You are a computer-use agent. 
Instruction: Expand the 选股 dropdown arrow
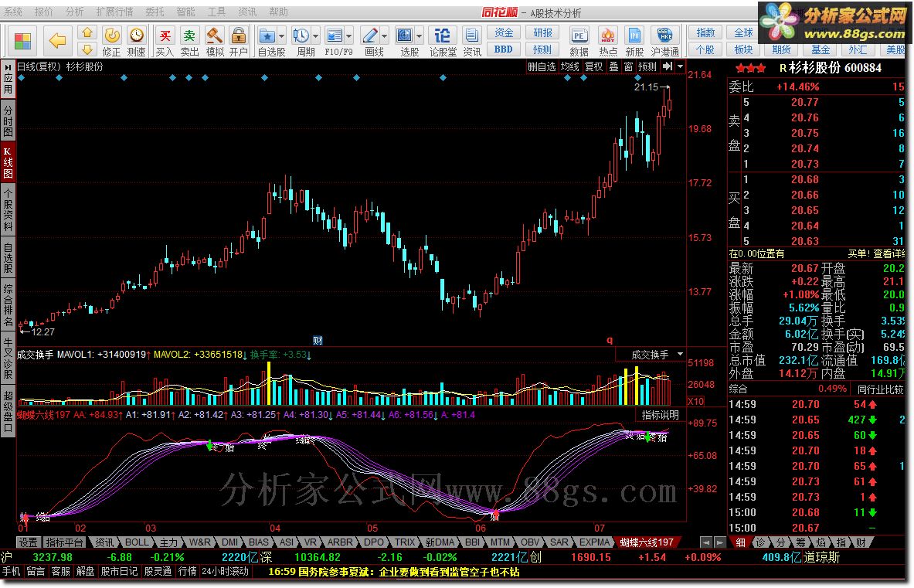[x=419, y=36]
